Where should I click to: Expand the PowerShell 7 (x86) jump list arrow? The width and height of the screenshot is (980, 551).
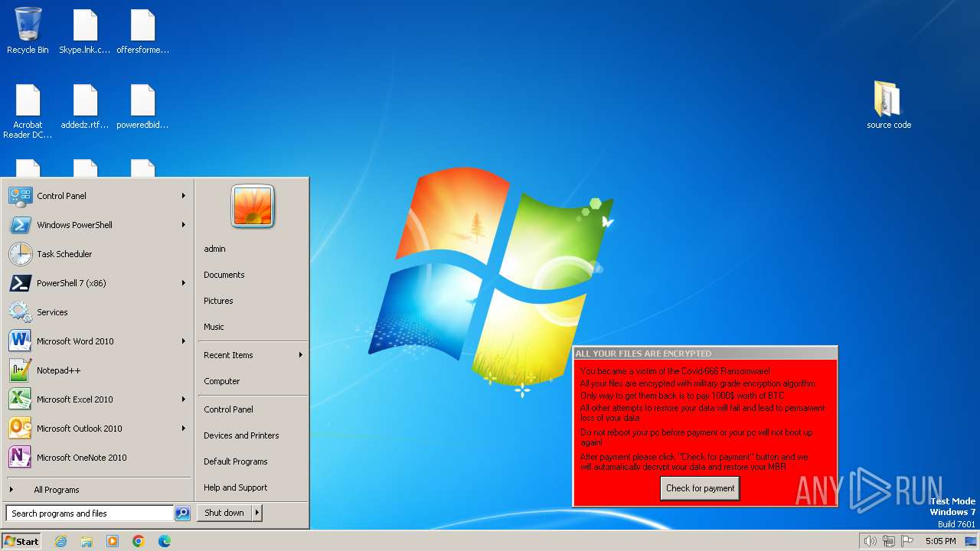click(x=184, y=283)
